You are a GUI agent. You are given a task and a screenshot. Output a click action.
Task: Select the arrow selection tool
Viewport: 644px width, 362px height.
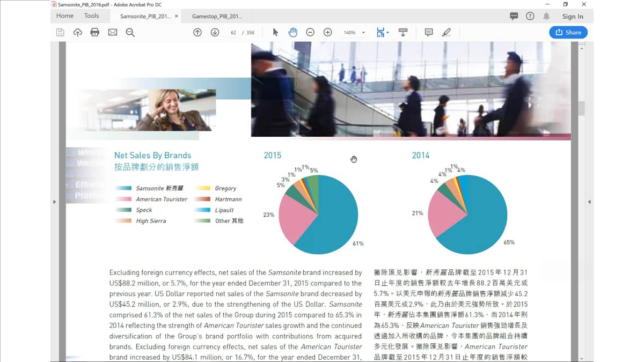[x=275, y=32]
